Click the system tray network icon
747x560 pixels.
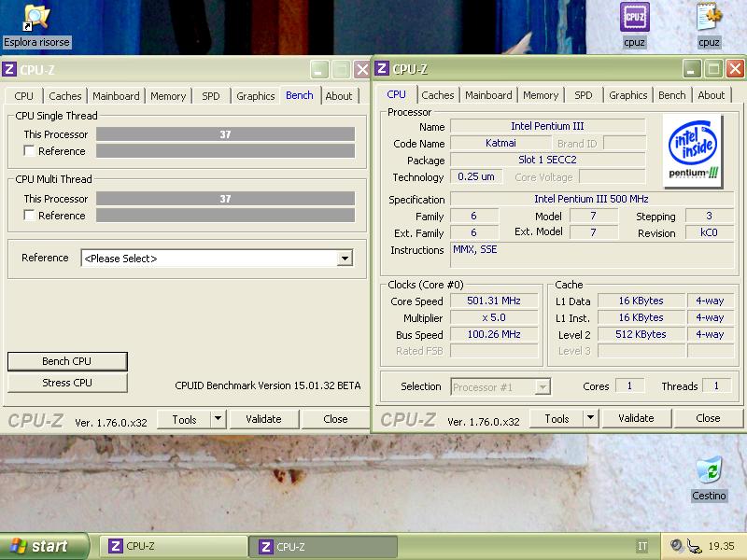[x=694, y=547]
